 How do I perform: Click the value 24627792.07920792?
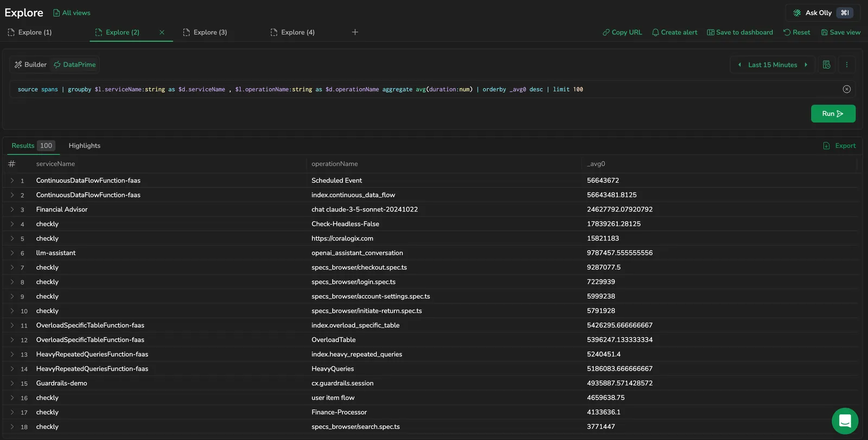point(620,209)
